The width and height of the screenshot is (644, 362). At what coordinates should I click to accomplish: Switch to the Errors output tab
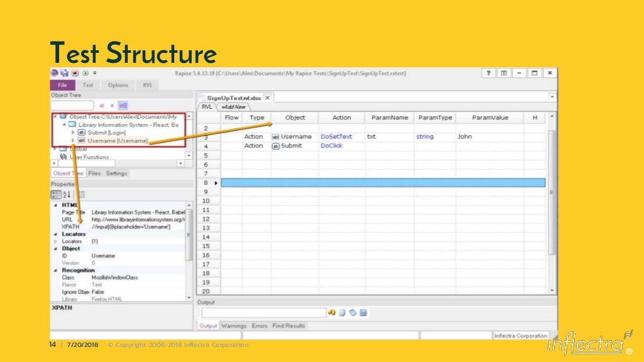coord(259,326)
